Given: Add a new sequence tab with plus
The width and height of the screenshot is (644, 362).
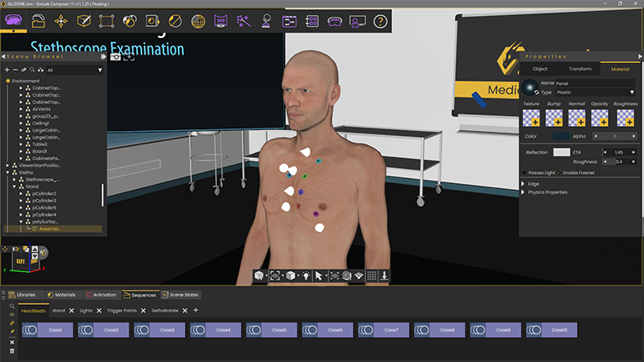Looking at the screenshot, I should (x=196, y=310).
